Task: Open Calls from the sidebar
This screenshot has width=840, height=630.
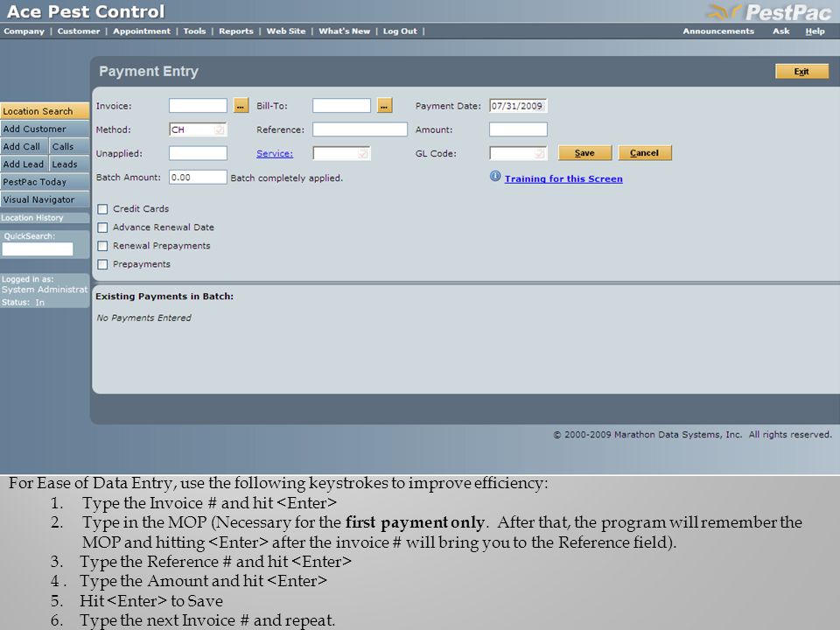Action: click(69, 146)
